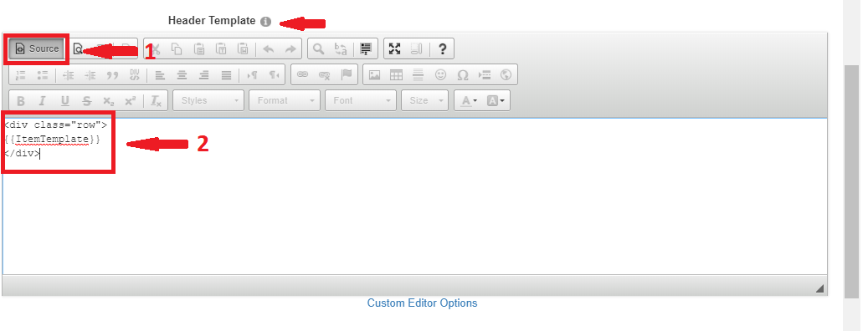Toggle strikethrough formatting
The height and width of the screenshot is (331, 868).
tap(86, 101)
